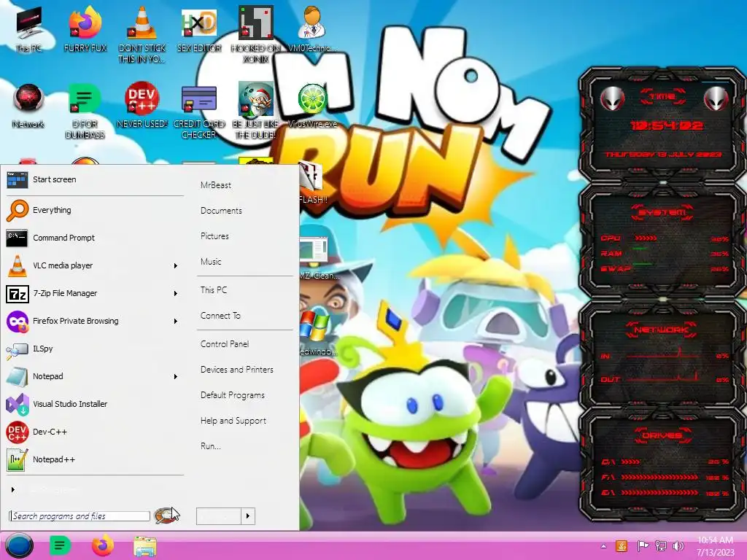Click the Search programs and files box
Image resolution: width=747 pixels, height=560 pixels.
click(79, 516)
